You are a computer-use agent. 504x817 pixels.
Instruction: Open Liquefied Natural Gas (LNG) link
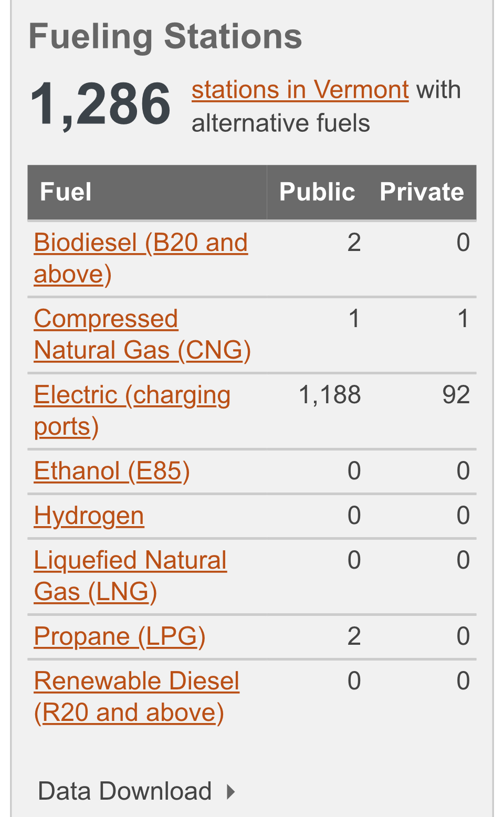click(x=130, y=576)
